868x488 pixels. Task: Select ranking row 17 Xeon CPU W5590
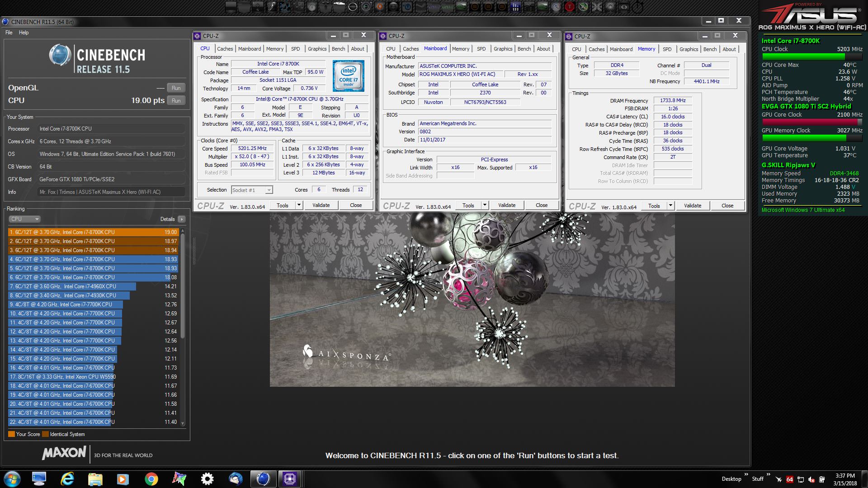coord(93,377)
